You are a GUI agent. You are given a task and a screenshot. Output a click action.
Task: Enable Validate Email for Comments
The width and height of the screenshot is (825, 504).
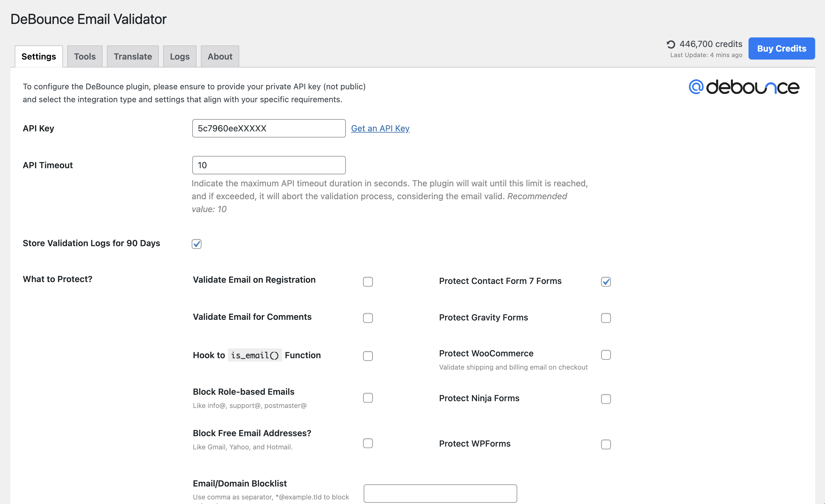pyautogui.click(x=368, y=318)
